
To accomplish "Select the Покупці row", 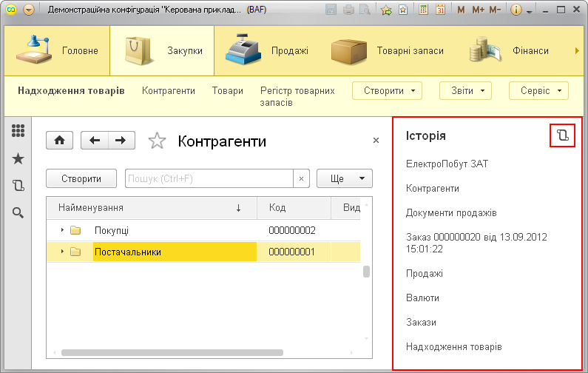I will (203, 230).
